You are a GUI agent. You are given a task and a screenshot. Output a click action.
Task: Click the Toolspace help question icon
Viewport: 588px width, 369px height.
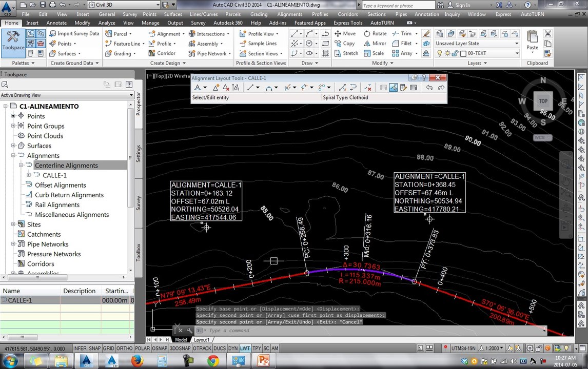click(x=129, y=84)
